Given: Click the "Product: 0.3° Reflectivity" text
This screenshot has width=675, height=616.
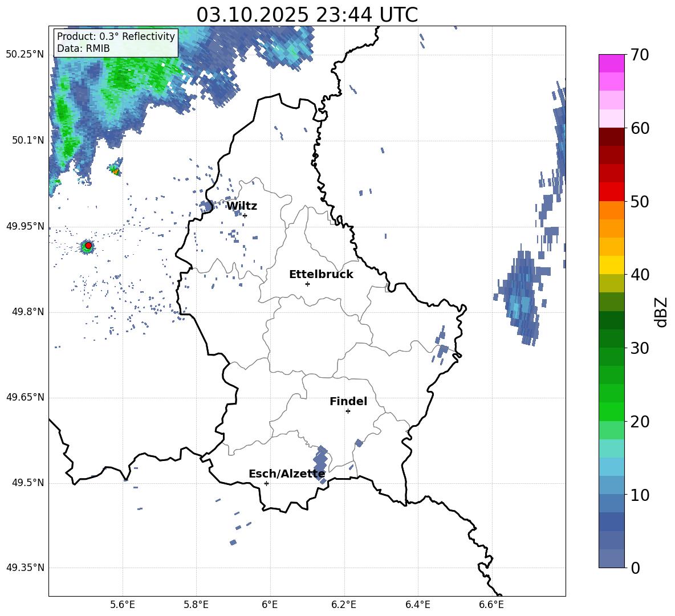Looking at the screenshot, I should click(x=116, y=36).
